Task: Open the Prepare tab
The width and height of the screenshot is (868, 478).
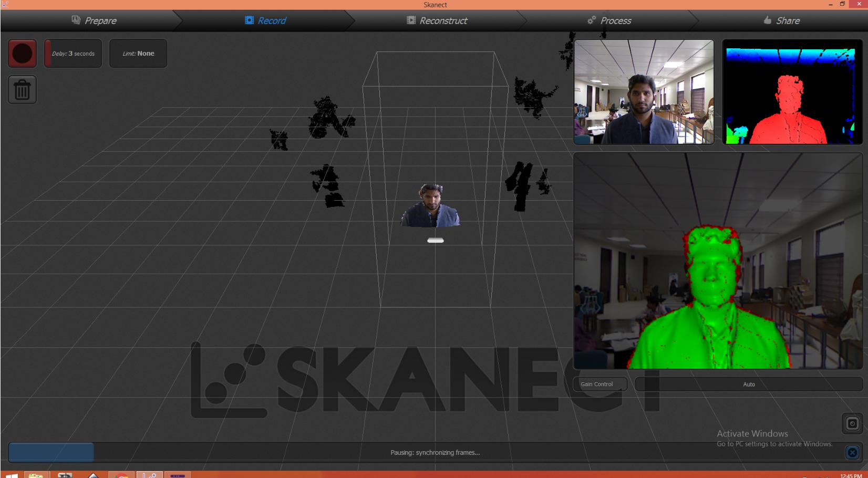Action: [x=94, y=20]
